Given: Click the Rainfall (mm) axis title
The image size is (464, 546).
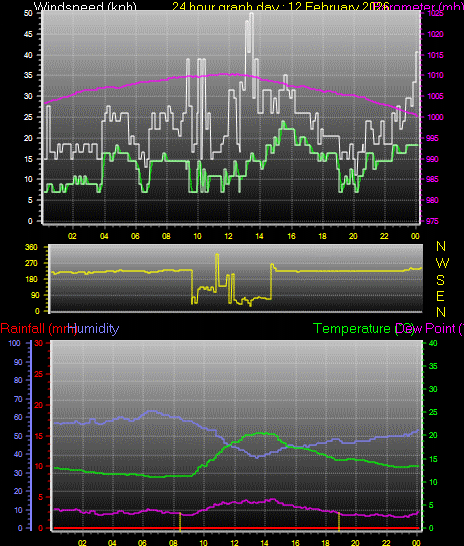Looking at the screenshot, I should coord(38,328).
